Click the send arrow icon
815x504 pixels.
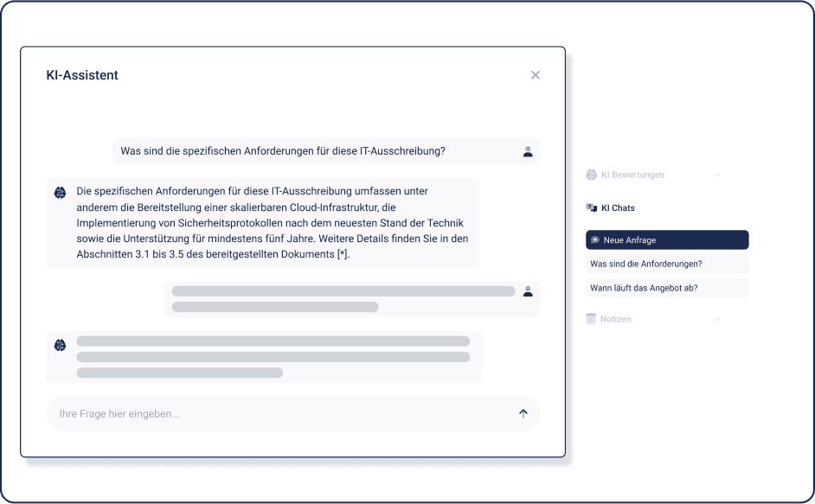(523, 413)
